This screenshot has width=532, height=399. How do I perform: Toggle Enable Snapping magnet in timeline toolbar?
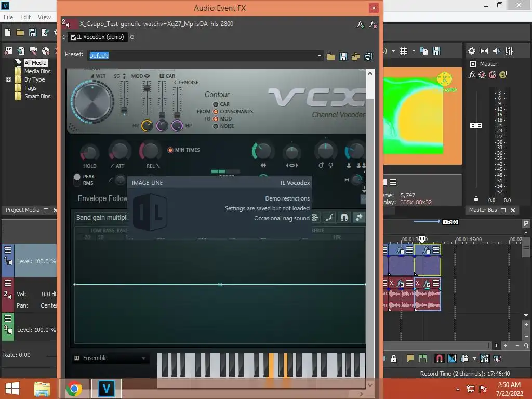[x=440, y=358]
